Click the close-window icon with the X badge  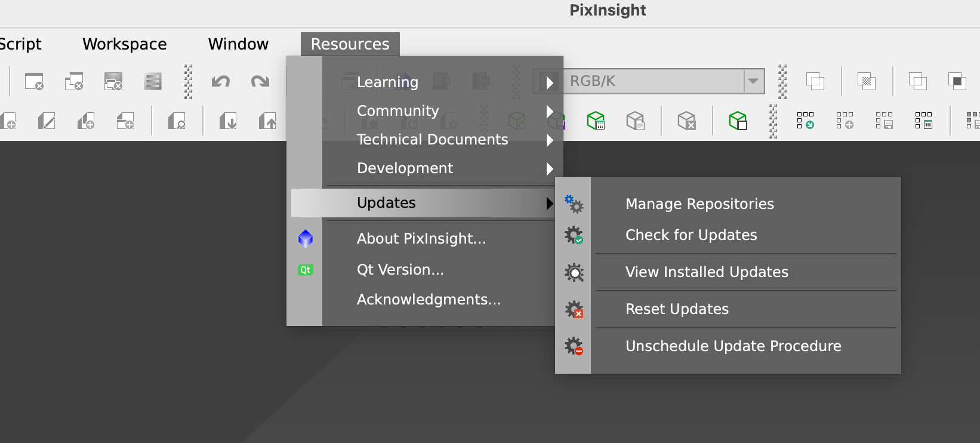[34, 81]
